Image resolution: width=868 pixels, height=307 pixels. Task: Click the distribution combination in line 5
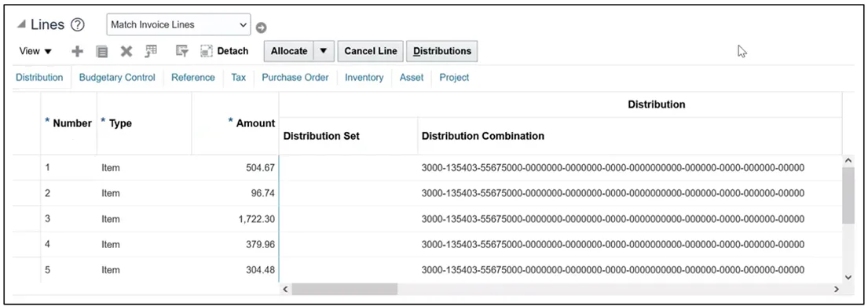pyautogui.click(x=613, y=270)
